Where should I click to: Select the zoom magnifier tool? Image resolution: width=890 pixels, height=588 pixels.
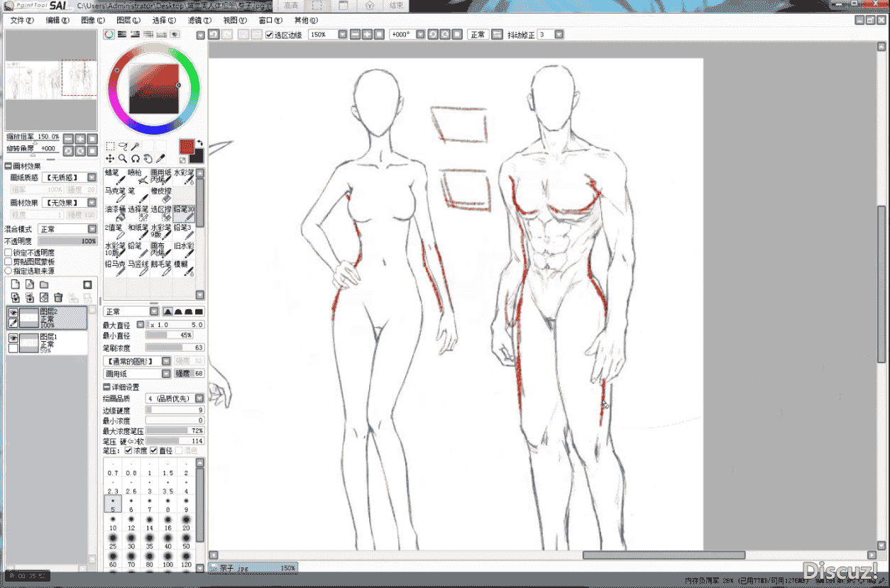click(122, 159)
